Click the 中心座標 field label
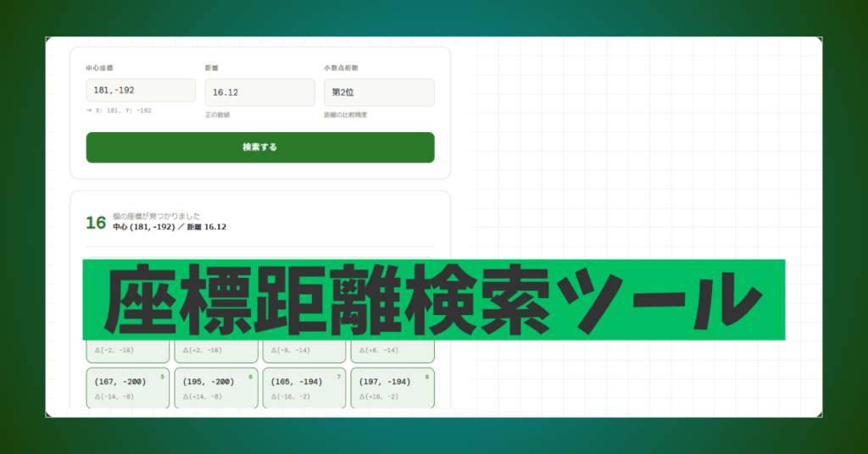Viewport: 868px width, 454px height. point(99,68)
